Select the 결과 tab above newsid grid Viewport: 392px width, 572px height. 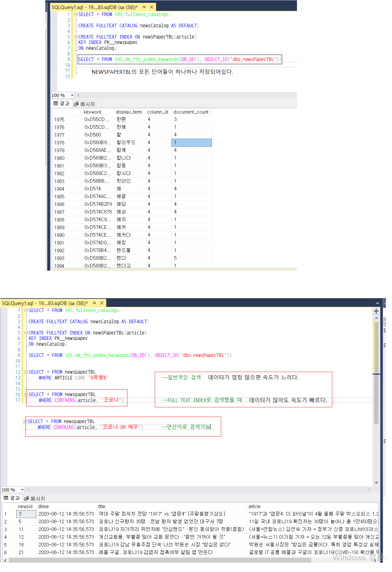(12, 498)
